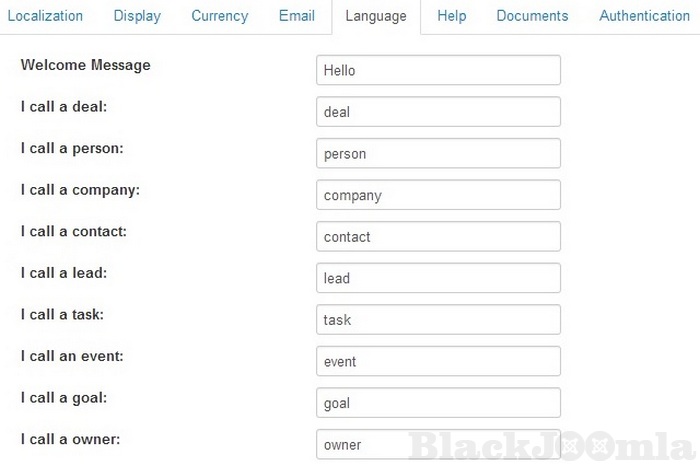The height and width of the screenshot is (466, 700).
Task: Click the 'I call a company:' label text
Action: (80, 190)
